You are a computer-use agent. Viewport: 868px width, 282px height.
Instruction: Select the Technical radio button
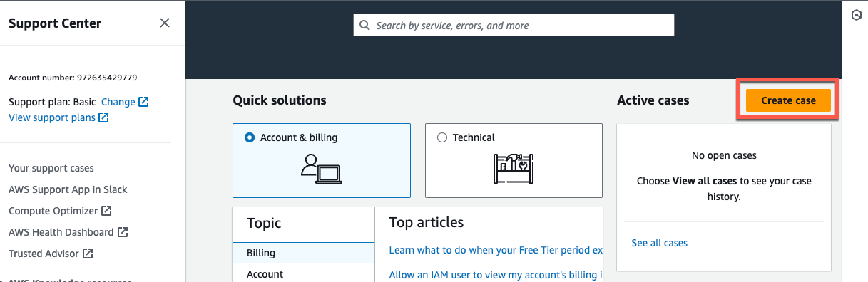coord(442,137)
